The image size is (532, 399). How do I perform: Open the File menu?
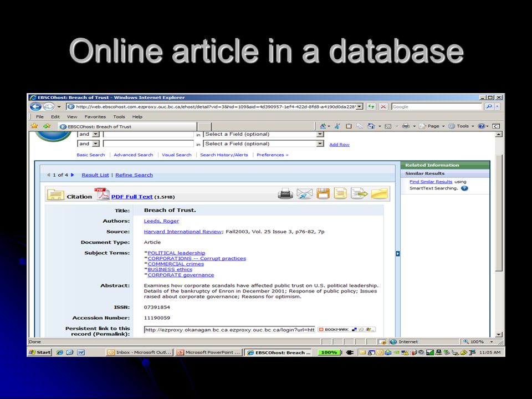[x=40, y=117]
